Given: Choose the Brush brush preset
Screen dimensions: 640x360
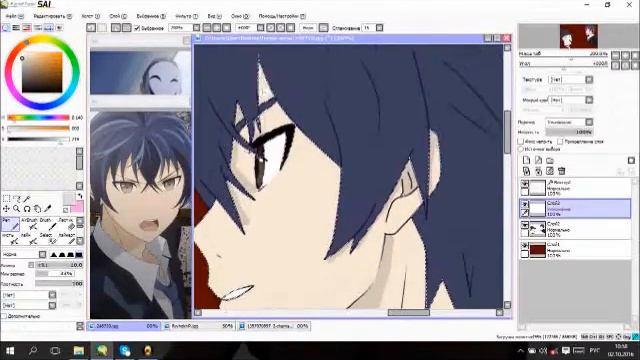Looking at the screenshot, I should 48,224.
